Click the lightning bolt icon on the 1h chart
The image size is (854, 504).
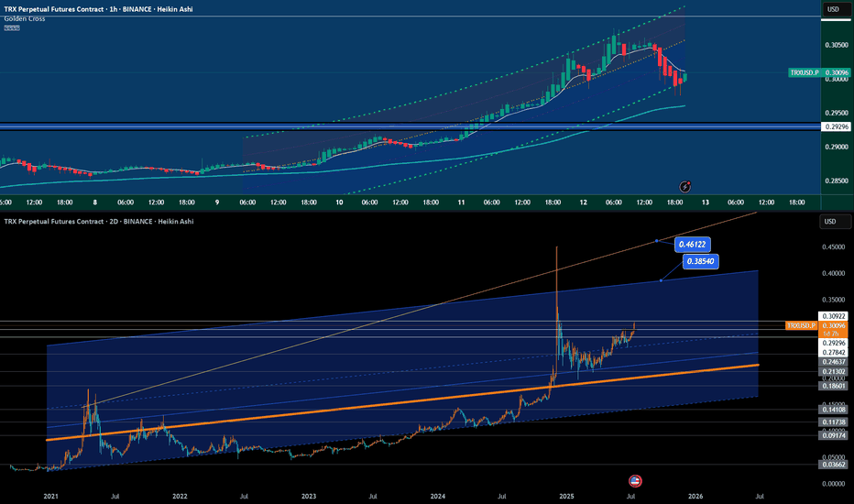point(684,187)
